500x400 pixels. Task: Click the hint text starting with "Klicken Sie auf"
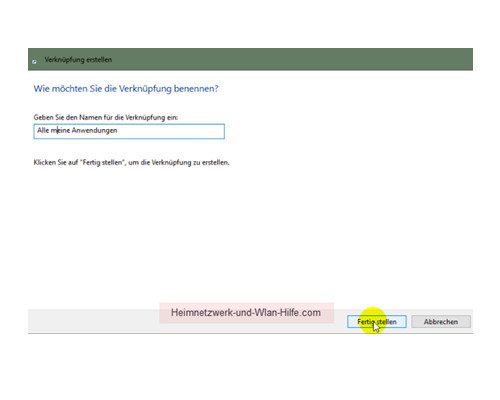(131, 163)
